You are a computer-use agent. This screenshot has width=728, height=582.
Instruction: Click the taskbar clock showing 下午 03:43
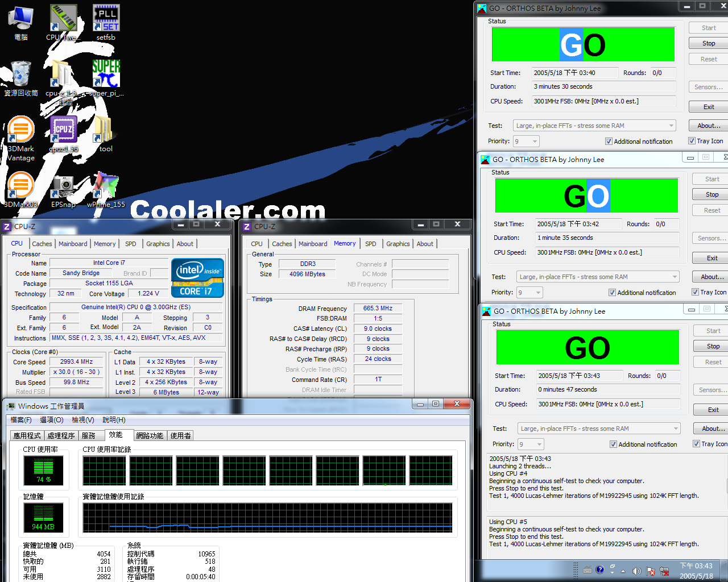pyautogui.click(x=696, y=571)
